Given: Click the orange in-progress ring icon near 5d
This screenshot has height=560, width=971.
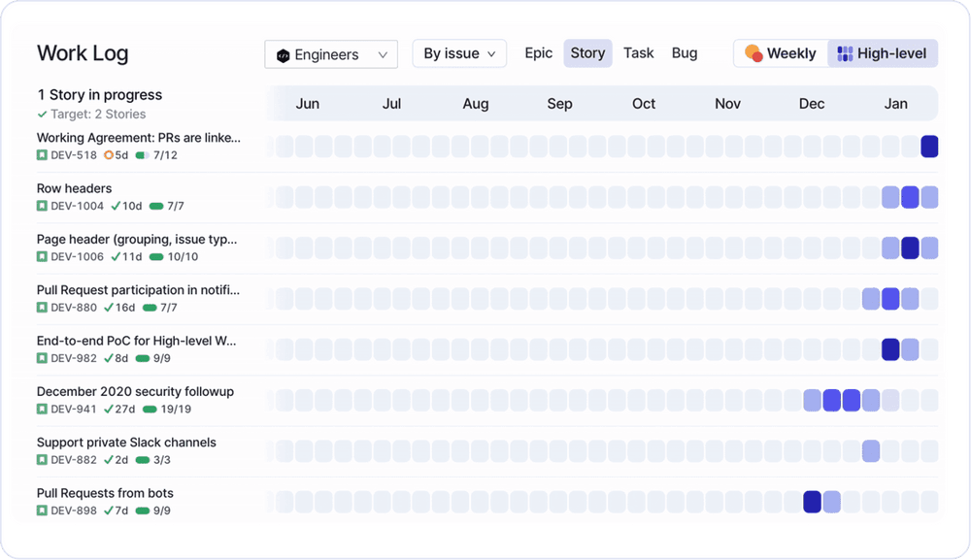Looking at the screenshot, I should (x=110, y=154).
